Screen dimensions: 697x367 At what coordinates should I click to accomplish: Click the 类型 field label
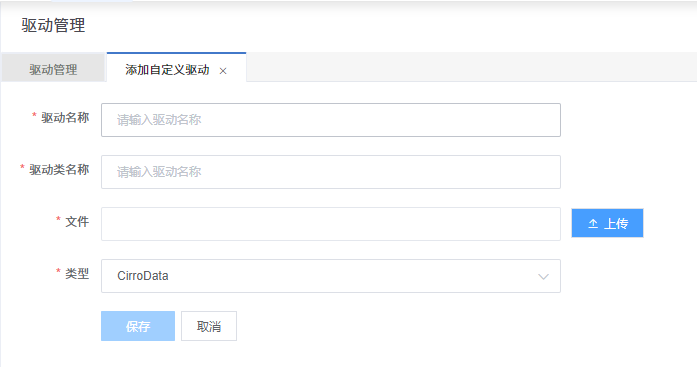click(77, 274)
